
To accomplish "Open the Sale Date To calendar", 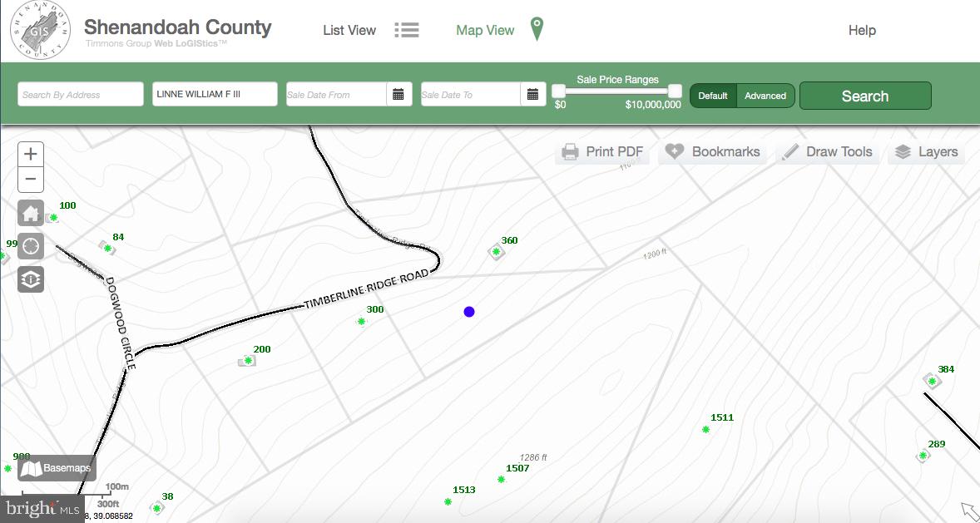I will (532, 94).
